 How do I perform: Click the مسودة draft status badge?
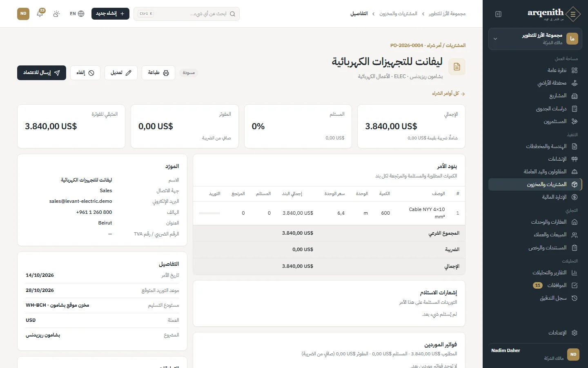pos(189,73)
